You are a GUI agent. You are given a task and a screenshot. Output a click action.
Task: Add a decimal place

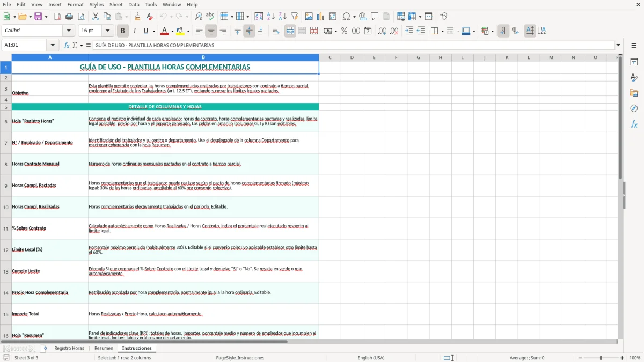tap(382, 31)
